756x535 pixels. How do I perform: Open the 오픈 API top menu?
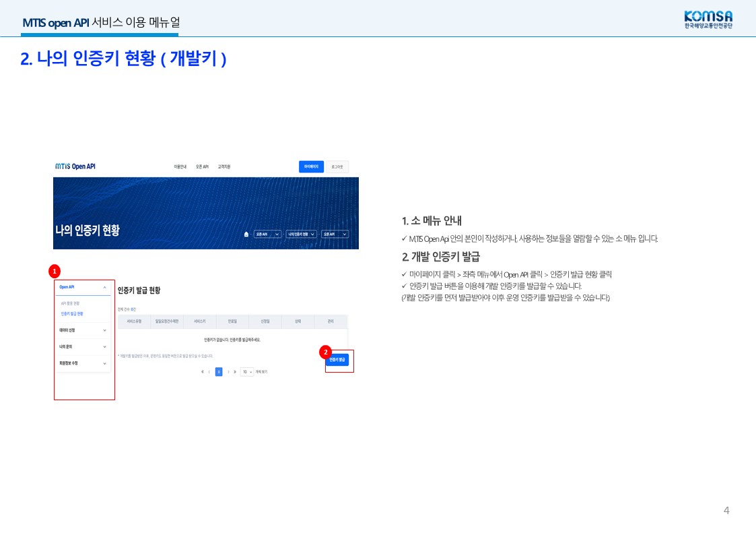tap(202, 167)
